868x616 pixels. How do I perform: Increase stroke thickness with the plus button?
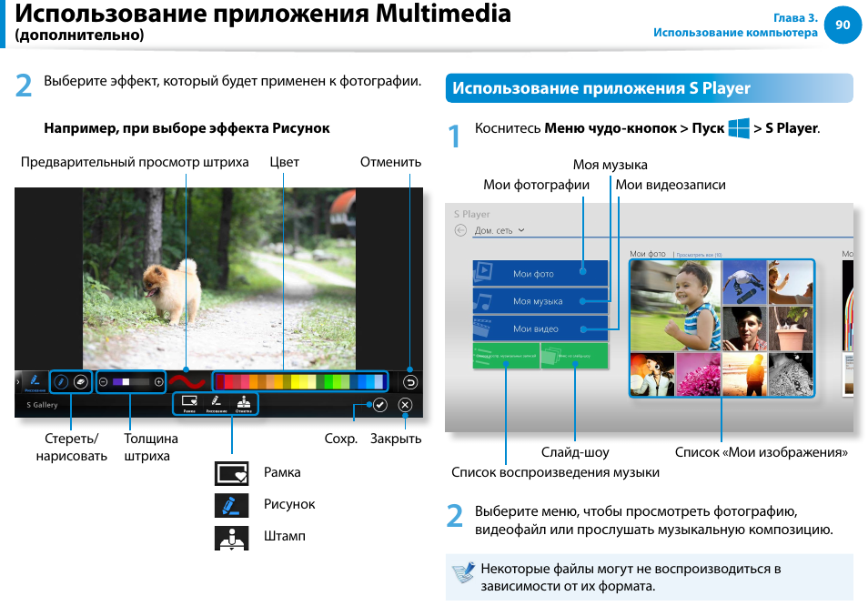point(159,382)
